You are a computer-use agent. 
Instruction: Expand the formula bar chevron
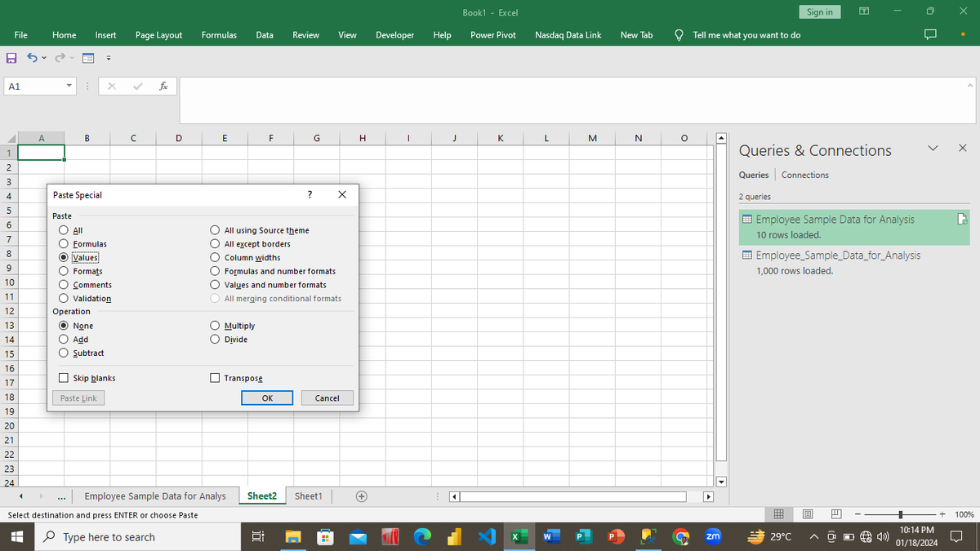pyautogui.click(x=969, y=84)
